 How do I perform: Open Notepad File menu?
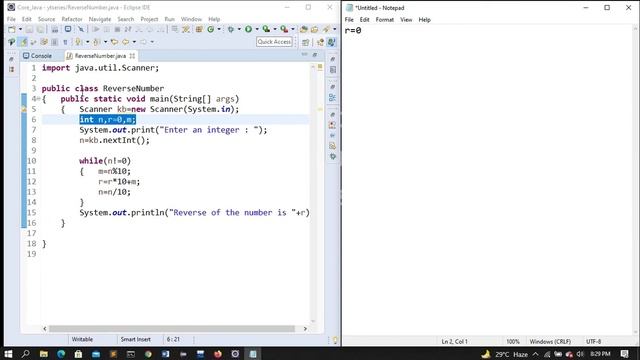tap(349, 20)
